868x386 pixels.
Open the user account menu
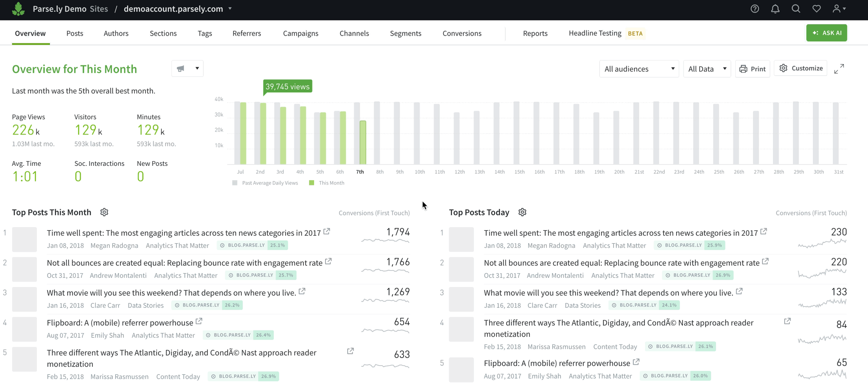(839, 9)
